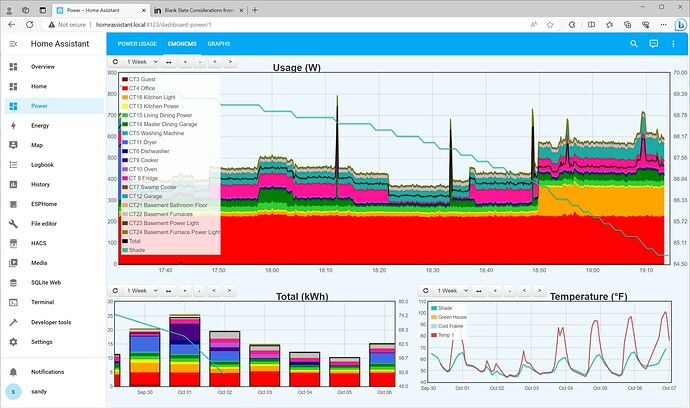The width and height of the screenshot is (690, 408).
Task: Open HACS in the sidebar
Action: click(54, 243)
